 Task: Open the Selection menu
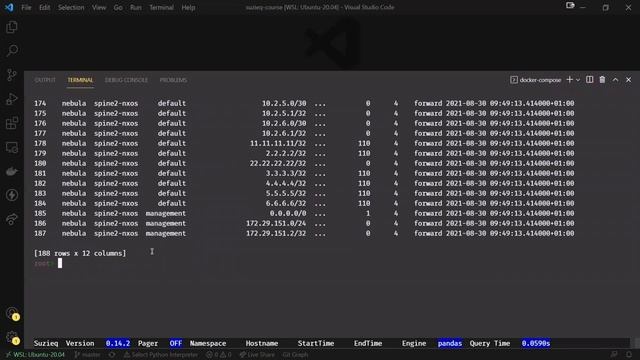pos(71,7)
